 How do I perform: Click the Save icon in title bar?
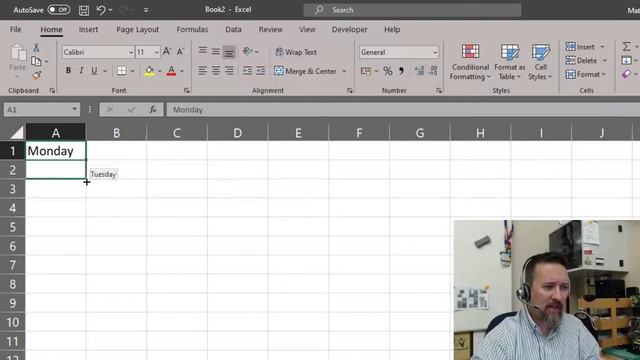(84, 10)
